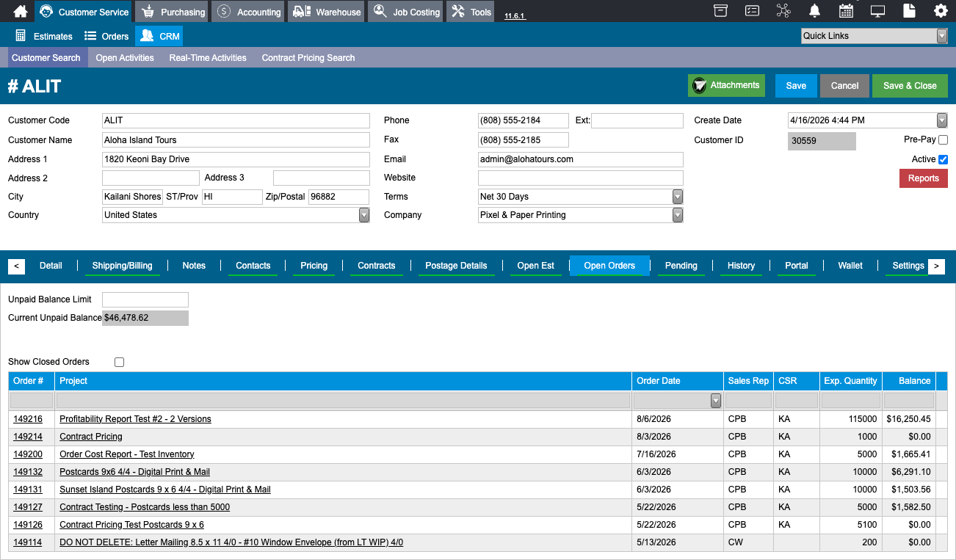Check Show Closed Orders box
This screenshot has height=560, width=956.
[120, 362]
